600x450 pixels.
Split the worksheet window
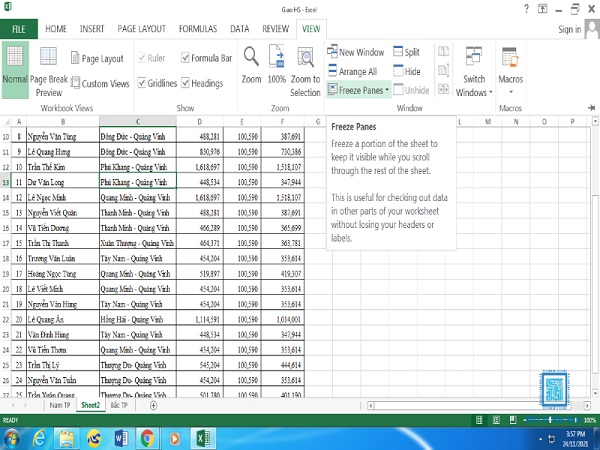point(406,52)
